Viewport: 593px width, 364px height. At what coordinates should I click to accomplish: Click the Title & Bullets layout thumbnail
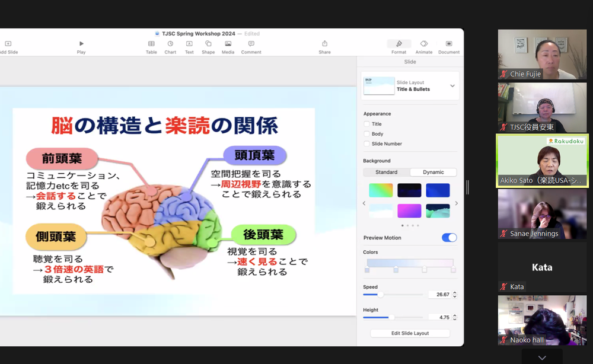378,86
